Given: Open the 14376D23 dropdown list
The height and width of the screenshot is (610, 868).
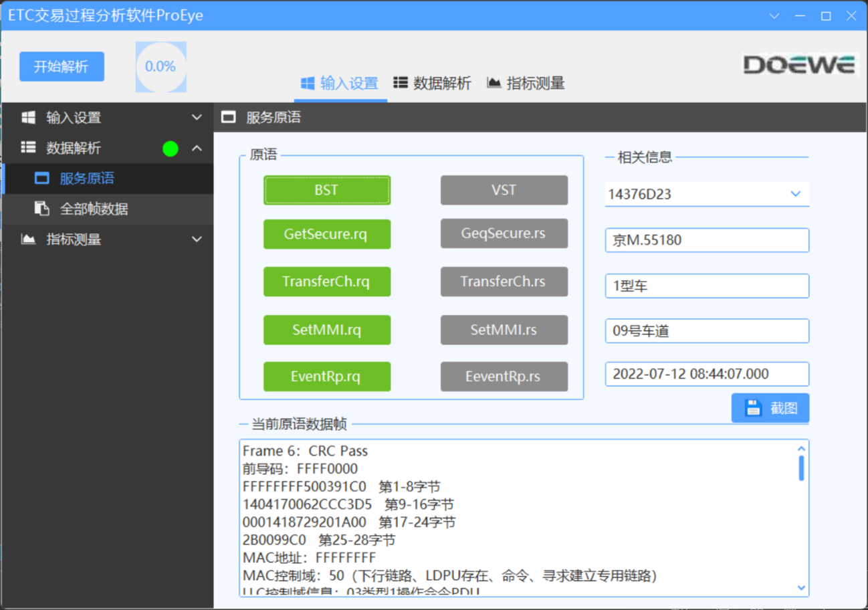Looking at the screenshot, I should (x=795, y=194).
